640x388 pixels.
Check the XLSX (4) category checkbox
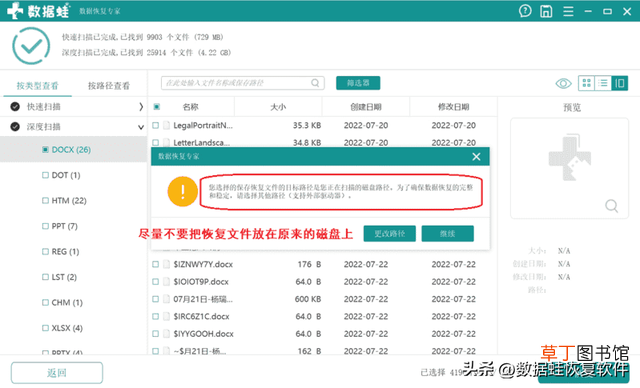coord(45,328)
